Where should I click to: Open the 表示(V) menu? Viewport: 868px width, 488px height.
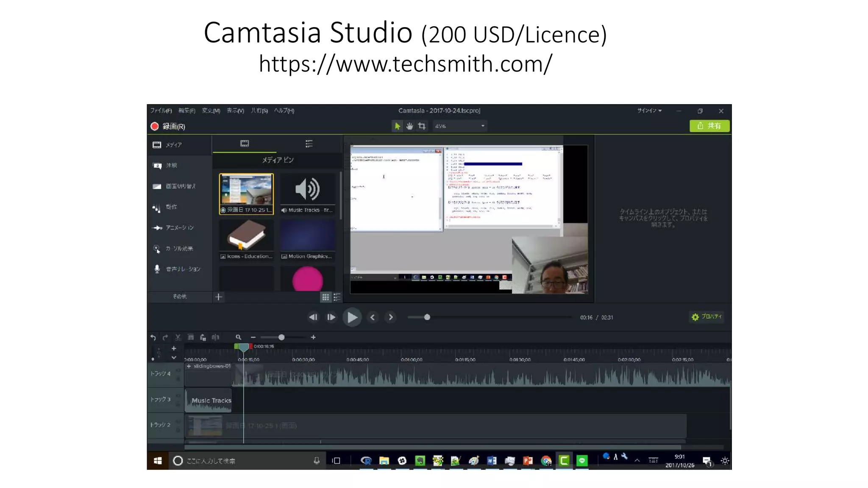(x=235, y=111)
